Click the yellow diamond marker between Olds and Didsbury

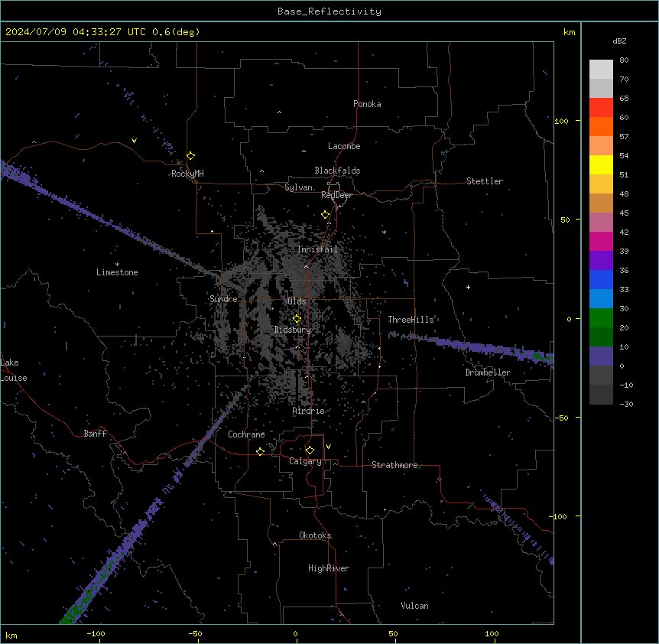pyautogui.click(x=297, y=319)
